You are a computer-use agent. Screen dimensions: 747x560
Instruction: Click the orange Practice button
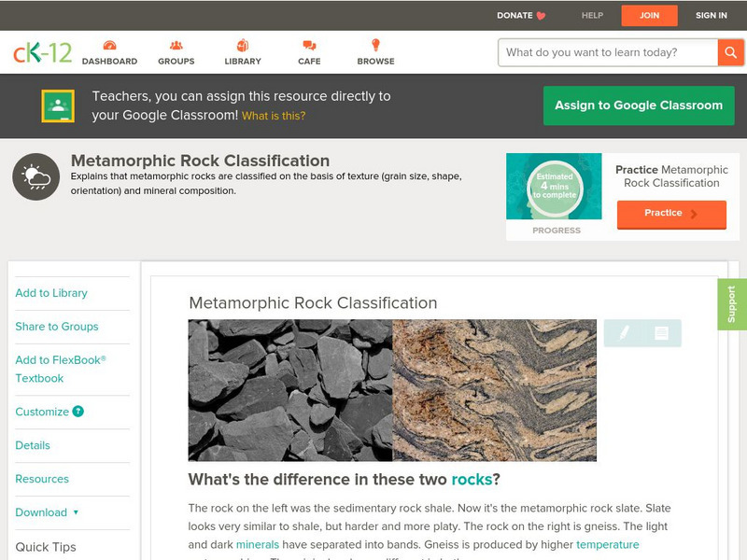tap(671, 215)
